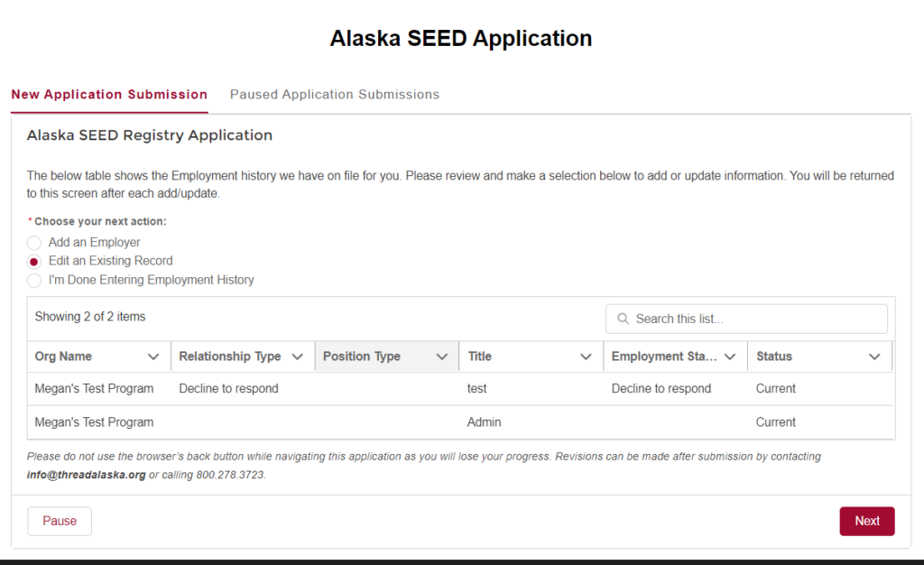Click the 'test' title cell
The height and width of the screenshot is (565, 924).
pyautogui.click(x=476, y=389)
